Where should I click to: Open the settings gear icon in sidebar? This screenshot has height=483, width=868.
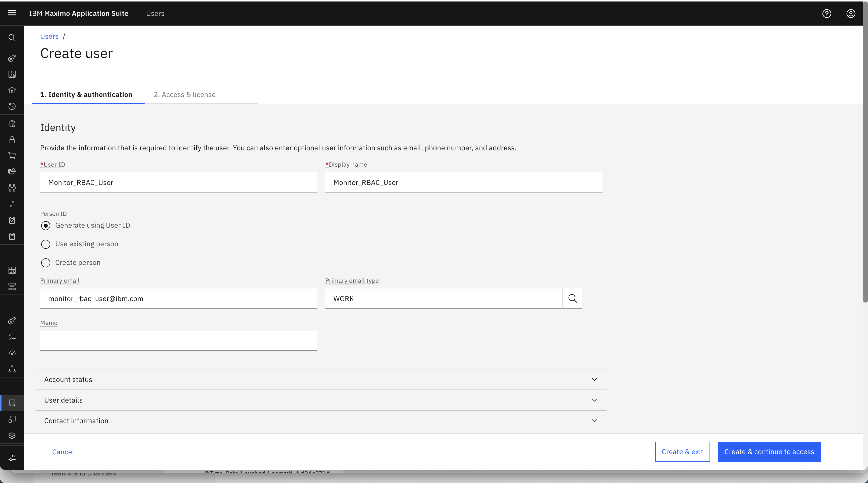click(x=12, y=435)
